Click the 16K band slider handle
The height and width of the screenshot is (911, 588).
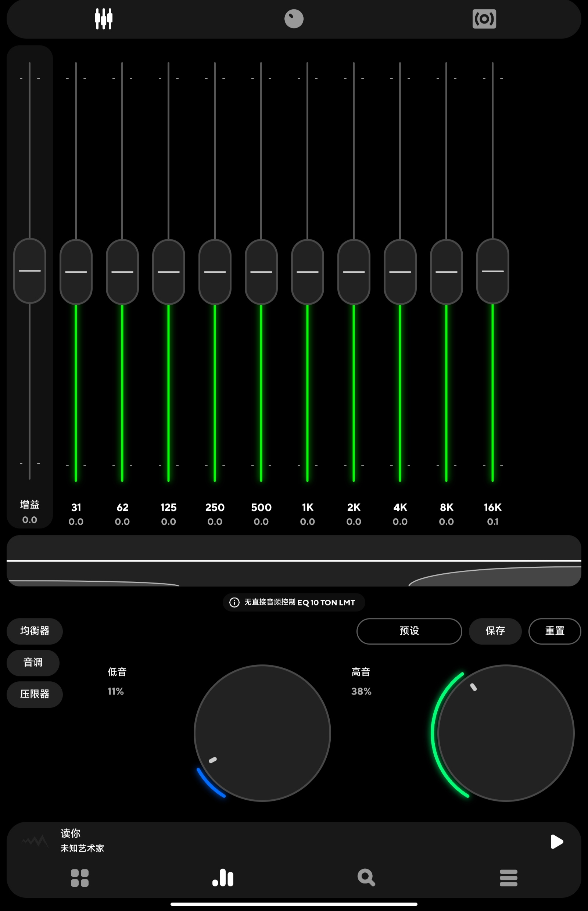pos(492,271)
